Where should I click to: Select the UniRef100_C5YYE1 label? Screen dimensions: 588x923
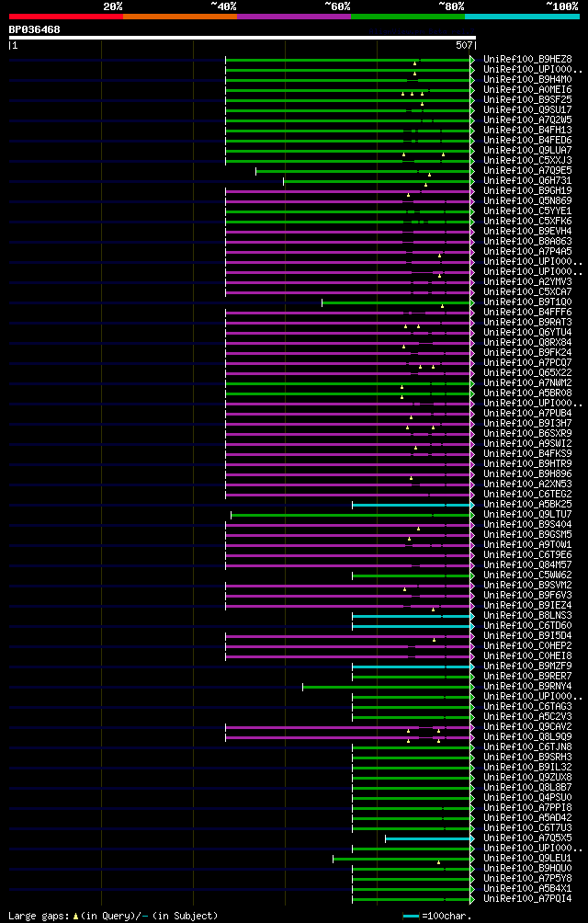pos(527,211)
